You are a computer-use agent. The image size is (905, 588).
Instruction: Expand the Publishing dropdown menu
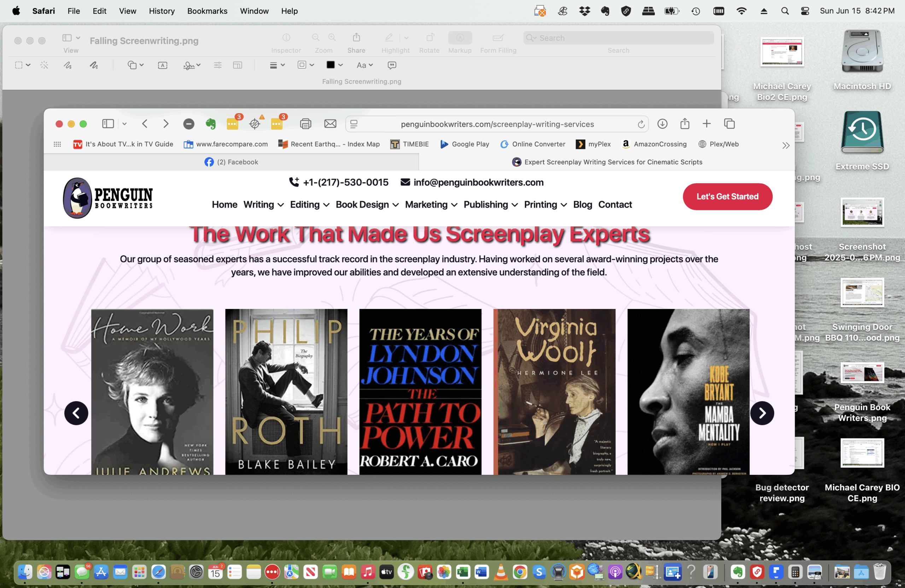point(491,205)
